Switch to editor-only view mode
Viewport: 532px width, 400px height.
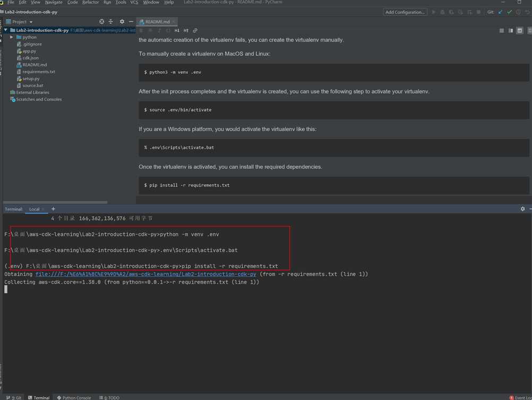[x=501, y=31]
